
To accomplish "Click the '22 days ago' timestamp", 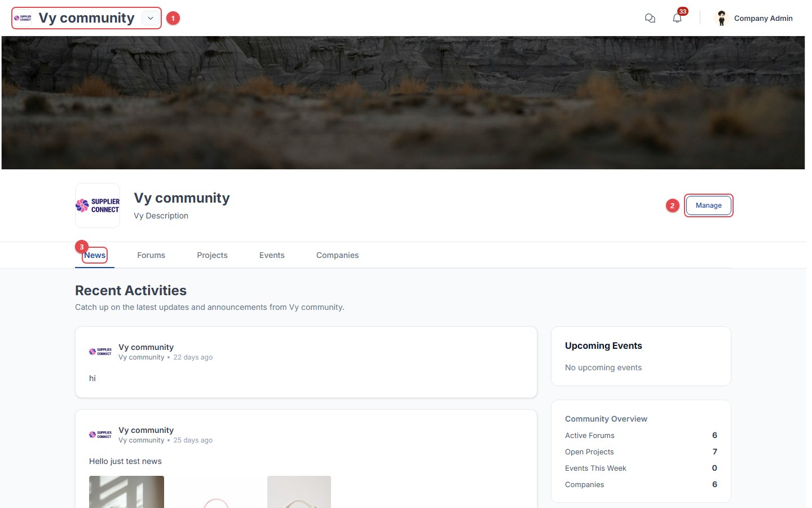I will point(193,357).
